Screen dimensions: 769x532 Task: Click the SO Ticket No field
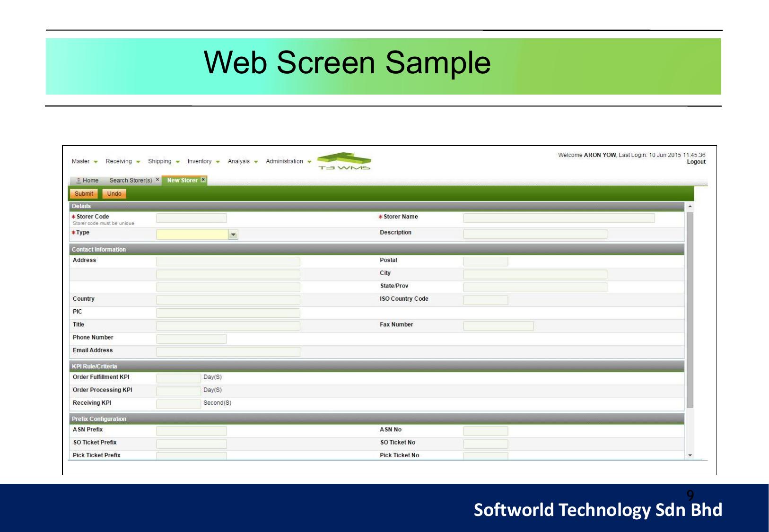pos(486,444)
